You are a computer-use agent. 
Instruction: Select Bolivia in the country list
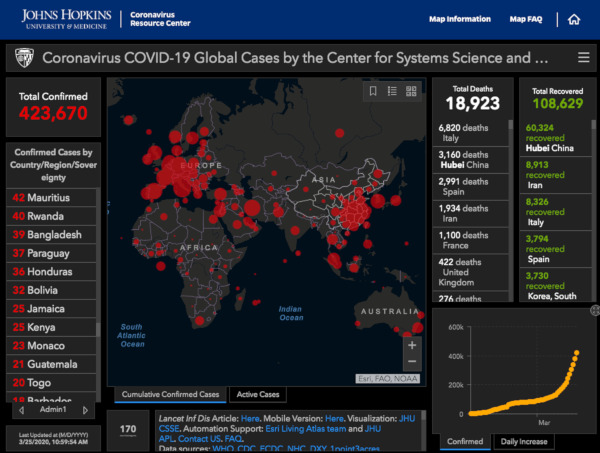(51, 290)
